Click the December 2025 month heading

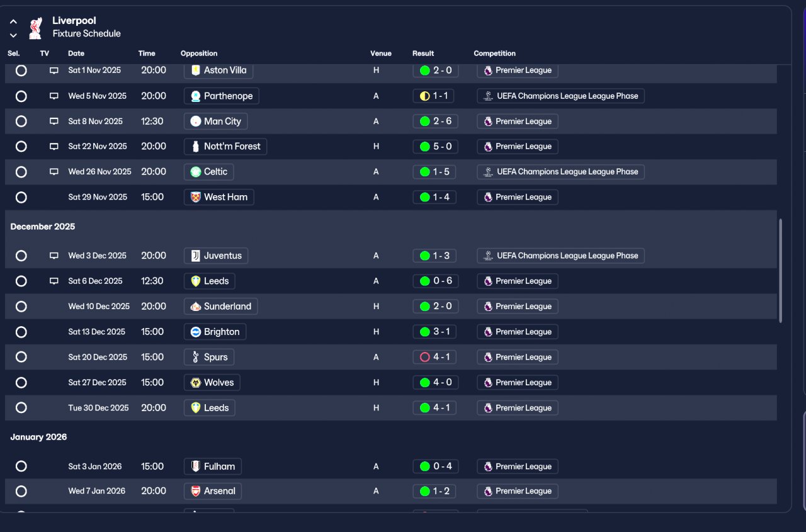[43, 227]
